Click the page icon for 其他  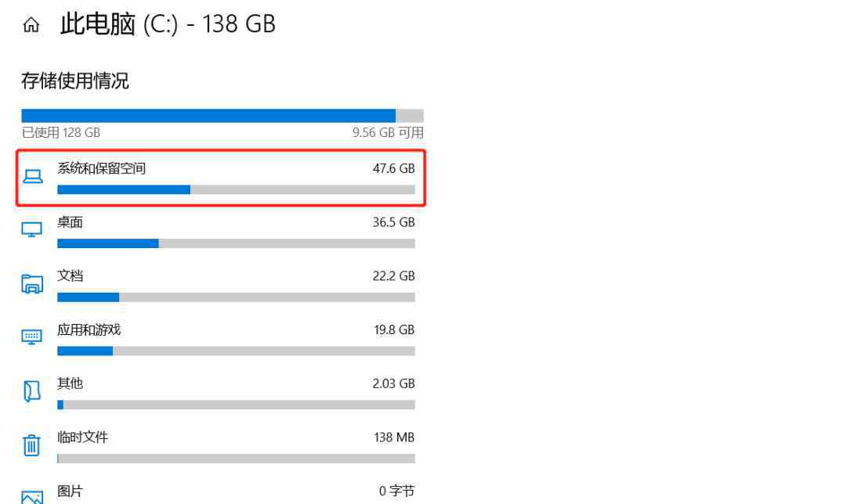[x=32, y=391]
